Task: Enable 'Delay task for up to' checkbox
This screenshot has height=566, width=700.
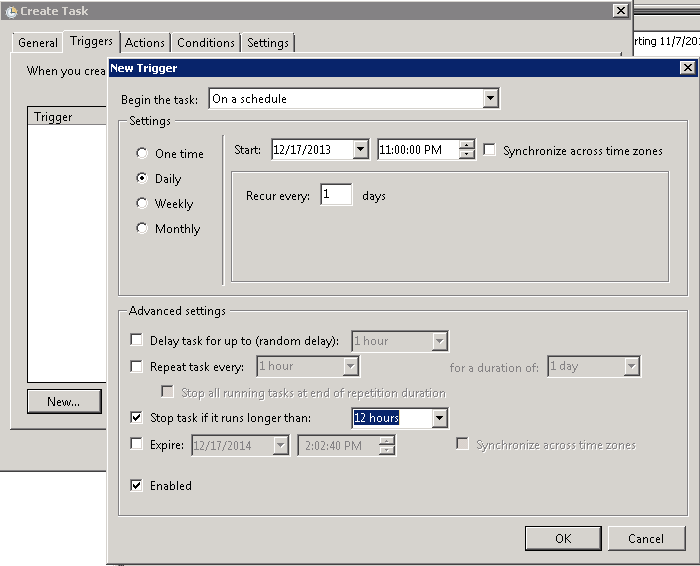Action: point(137,341)
